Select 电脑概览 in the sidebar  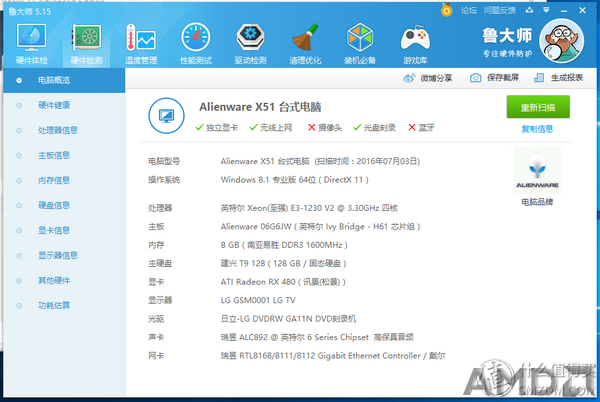pos(64,80)
